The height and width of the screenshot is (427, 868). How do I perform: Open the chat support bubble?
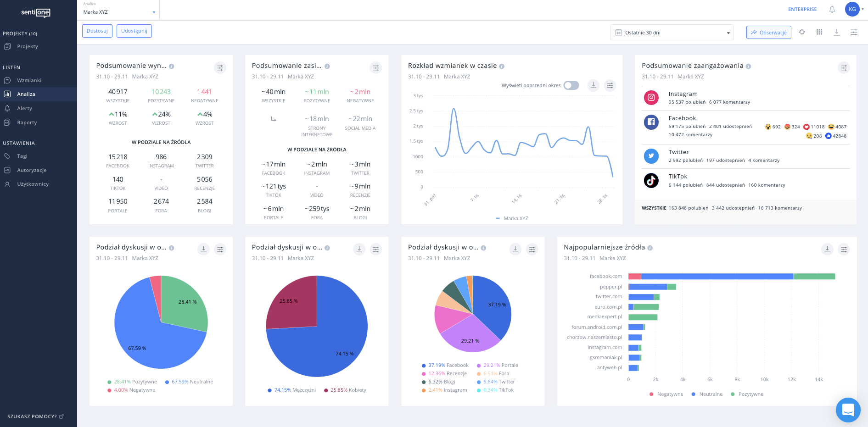848,410
